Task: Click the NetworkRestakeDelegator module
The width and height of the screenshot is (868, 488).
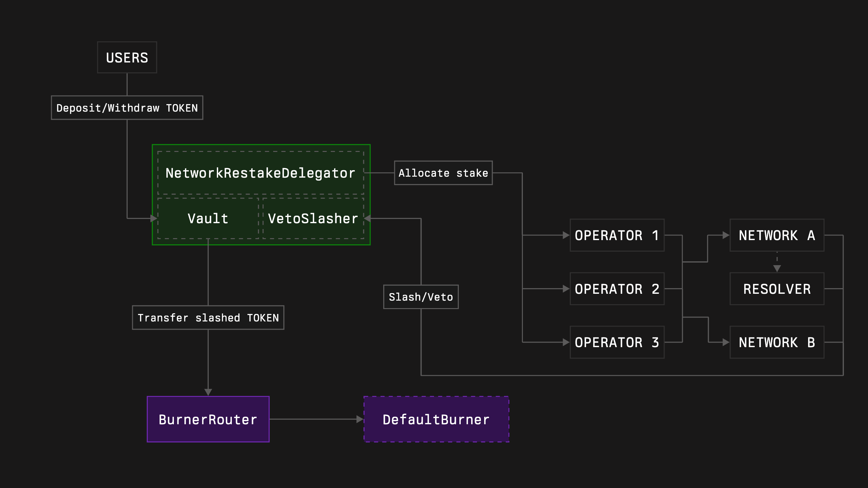Action: pyautogui.click(x=260, y=173)
